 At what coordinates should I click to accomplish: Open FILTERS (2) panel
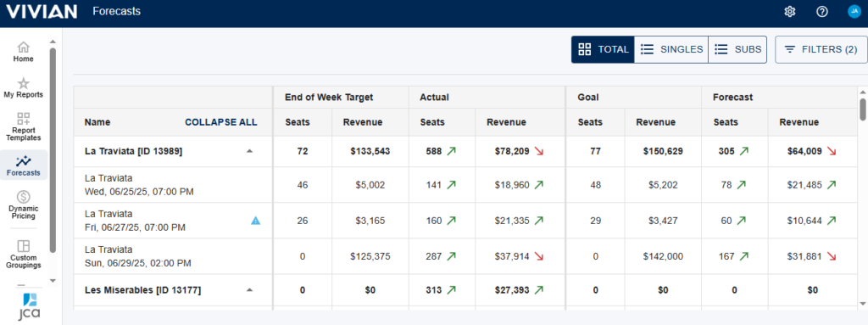click(x=821, y=49)
